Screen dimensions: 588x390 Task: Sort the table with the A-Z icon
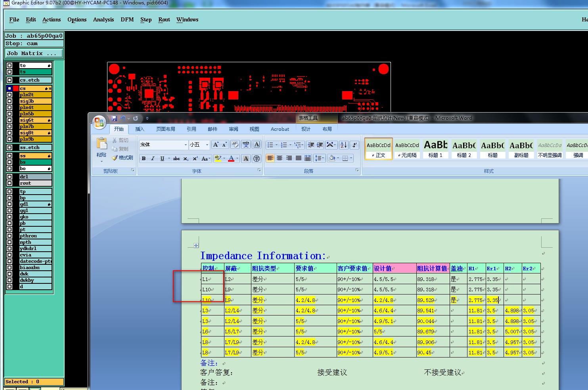tap(344, 145)
